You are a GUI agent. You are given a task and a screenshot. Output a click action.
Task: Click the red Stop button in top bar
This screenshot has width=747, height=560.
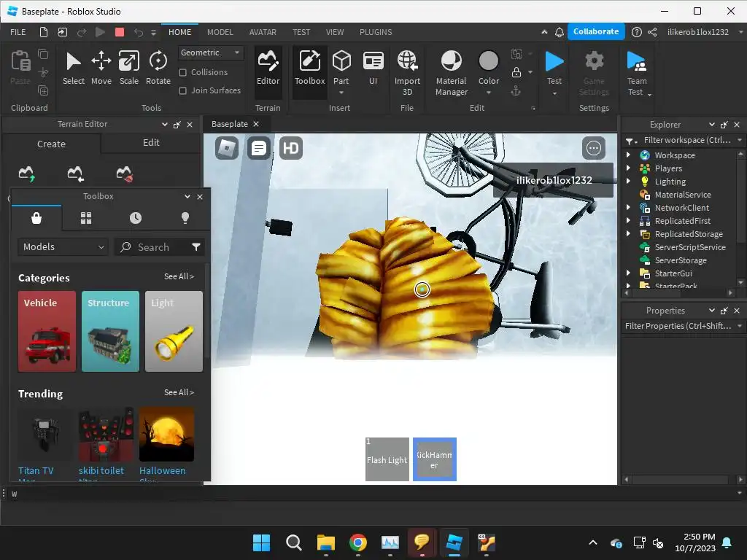click(120, 32)
